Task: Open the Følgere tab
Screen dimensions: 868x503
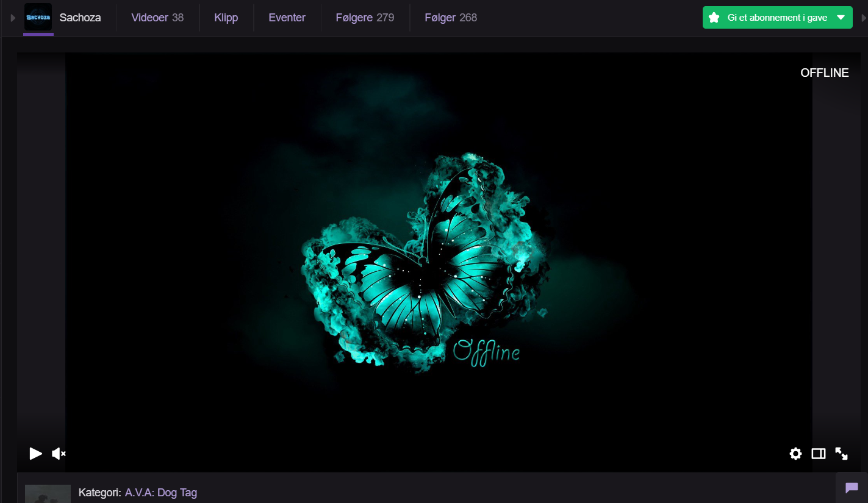Action: tap(365, 18)
